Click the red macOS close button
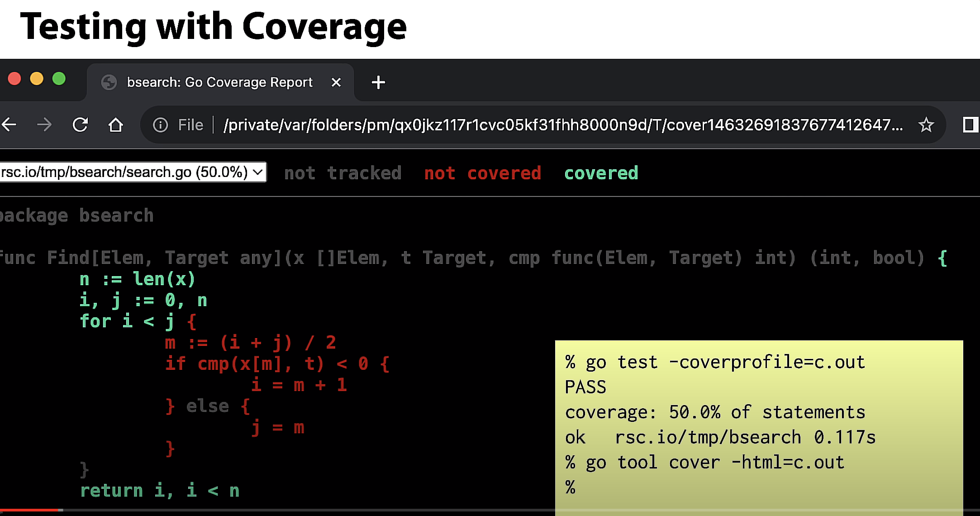Screen dimensions: 980x516 (14, 79)
